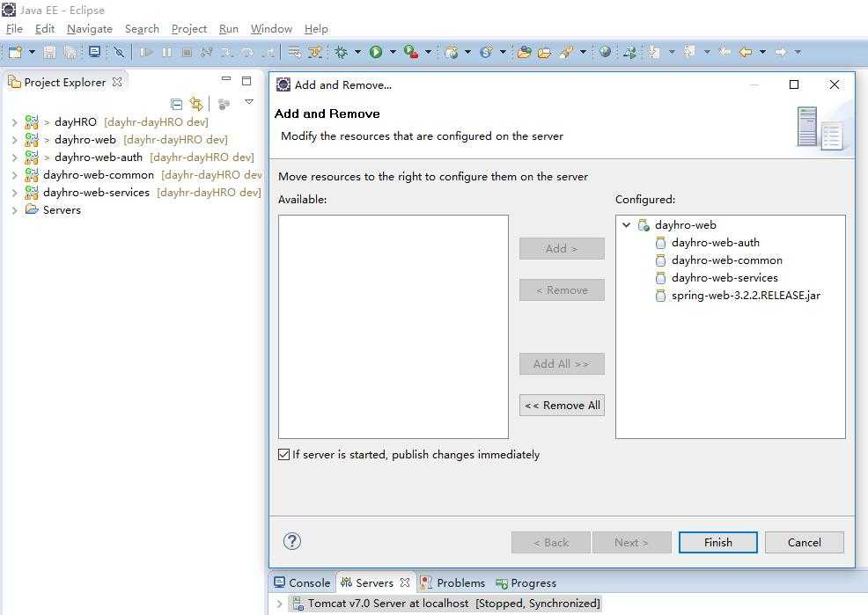Select dayhro-web-auth in Configured list

pos(715,243)
